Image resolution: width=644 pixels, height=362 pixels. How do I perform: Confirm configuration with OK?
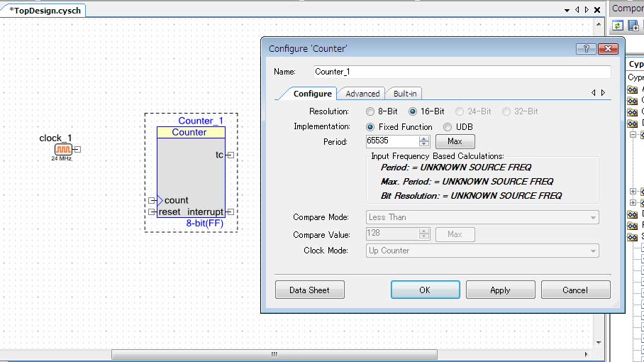pyautogui.click(x=425, y=290)
